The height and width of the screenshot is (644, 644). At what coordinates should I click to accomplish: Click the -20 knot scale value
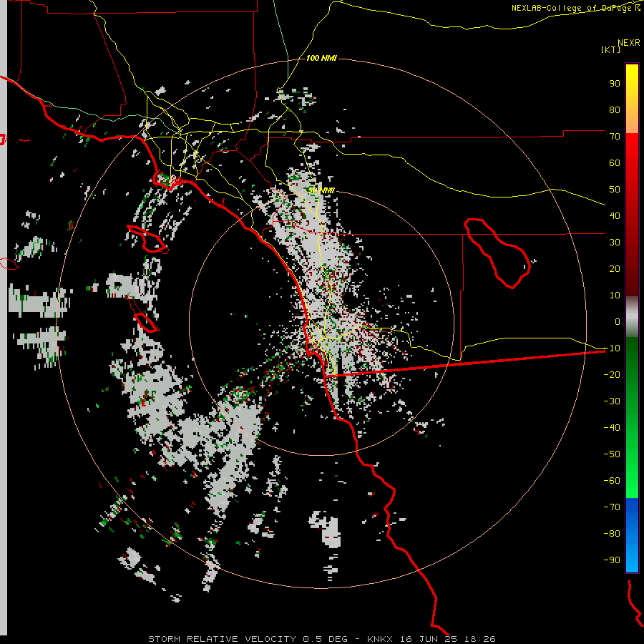point(612,374)
